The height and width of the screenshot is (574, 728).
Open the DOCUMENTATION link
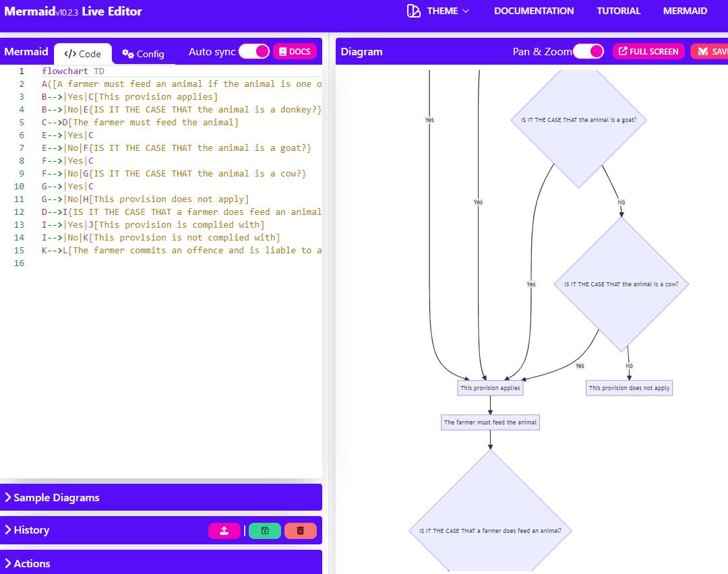533,11
